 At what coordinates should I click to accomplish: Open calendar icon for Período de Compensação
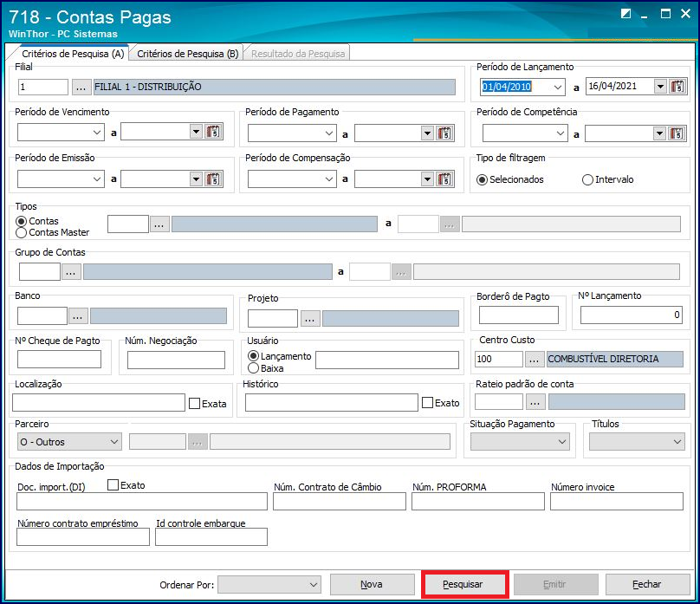click(444, 179)
